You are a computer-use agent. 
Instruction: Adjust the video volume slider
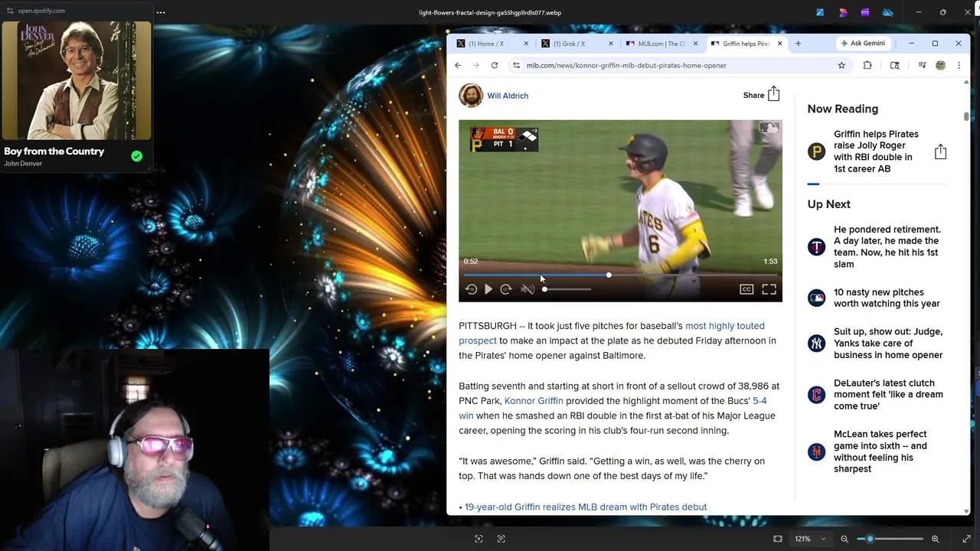(x=567, y=289)
